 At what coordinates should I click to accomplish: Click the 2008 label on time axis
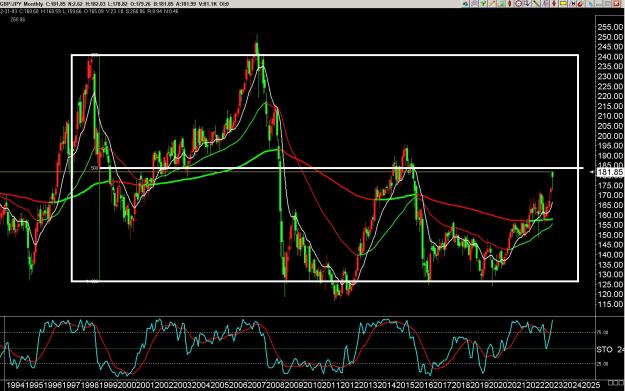[x=275, y=385]
